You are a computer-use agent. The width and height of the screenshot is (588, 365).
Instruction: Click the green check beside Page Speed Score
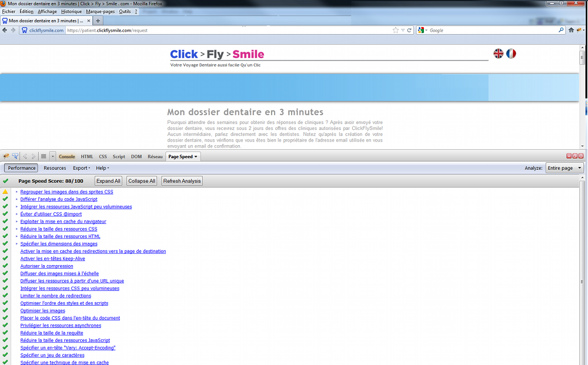5,180
